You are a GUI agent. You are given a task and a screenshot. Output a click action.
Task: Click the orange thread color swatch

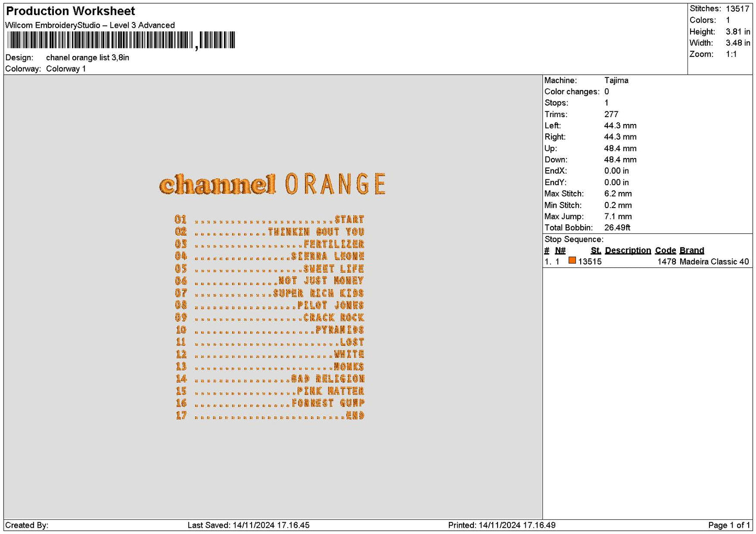pos(572,260)
